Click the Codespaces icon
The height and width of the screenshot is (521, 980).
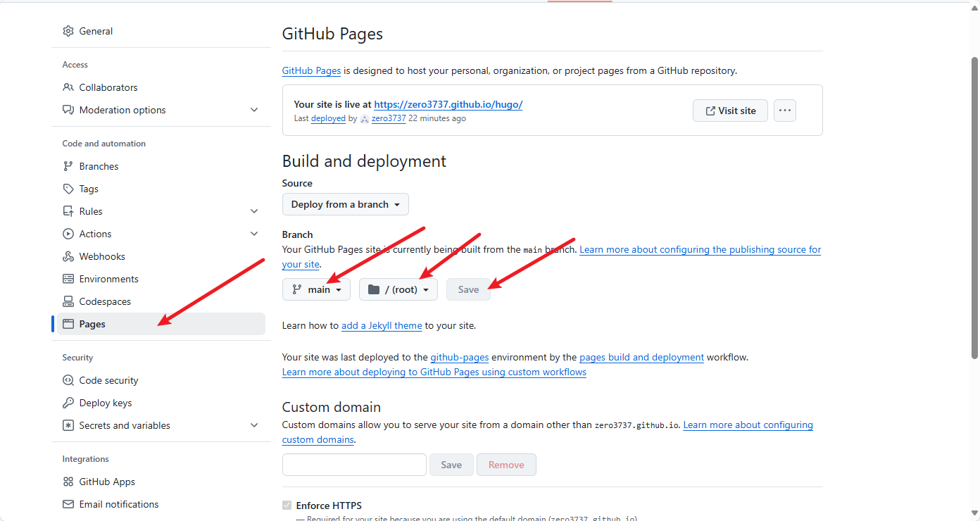(x=68, y=301)
